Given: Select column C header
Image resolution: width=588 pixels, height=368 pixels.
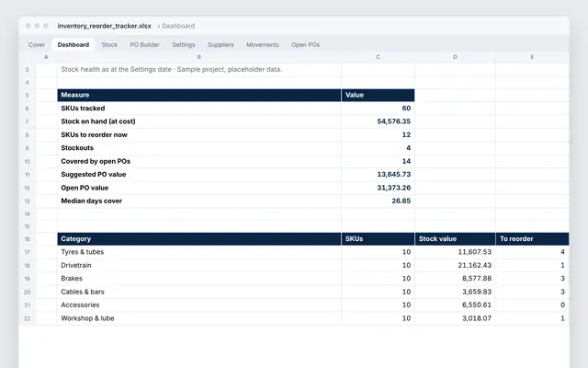Looking at the screenshot, I should 378,57.
